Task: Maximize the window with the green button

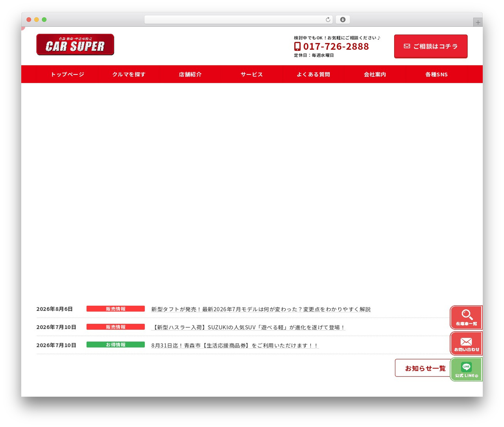Action: tap(44, 20)
